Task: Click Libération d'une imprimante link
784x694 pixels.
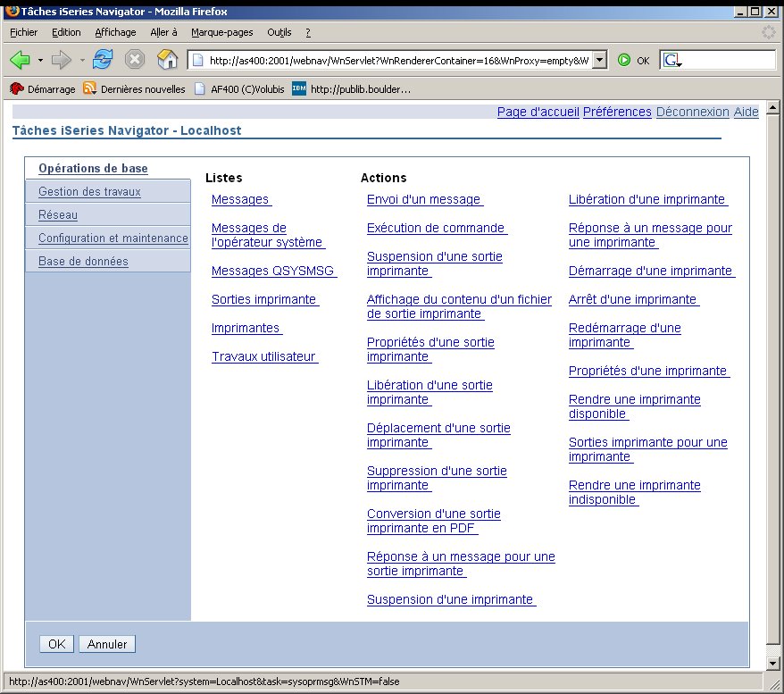Action: 647,199
